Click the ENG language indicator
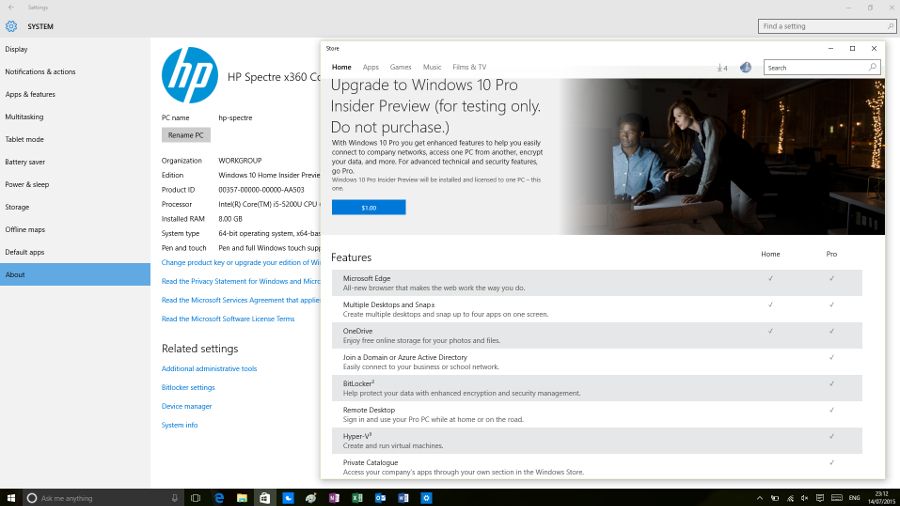This screenshot has width=900, height=506. [855, 498]
